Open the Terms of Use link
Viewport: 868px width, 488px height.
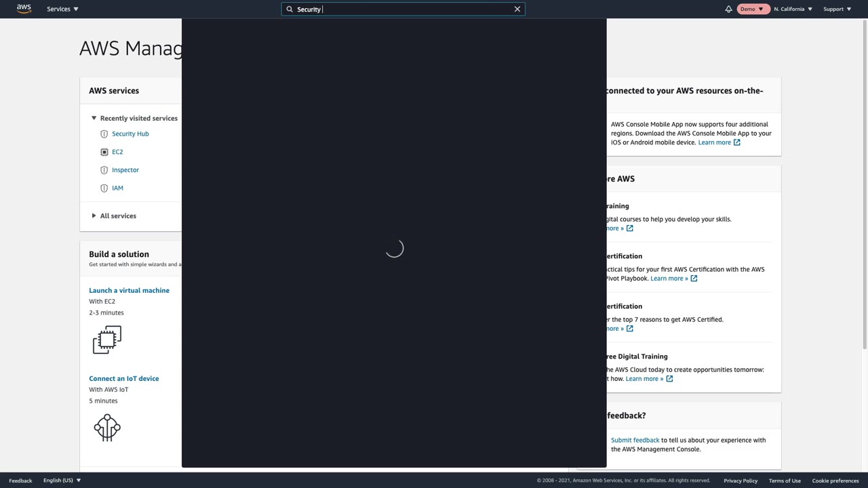[x=785, y=481]
